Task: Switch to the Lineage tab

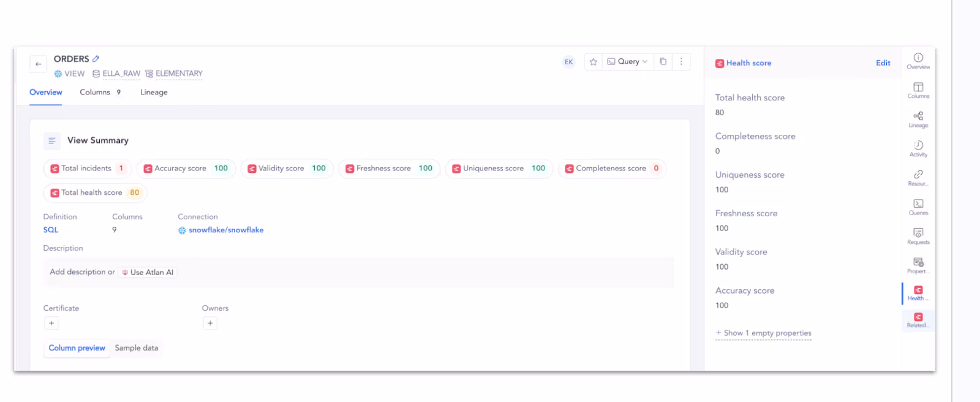Action: [x=154, y=93]
